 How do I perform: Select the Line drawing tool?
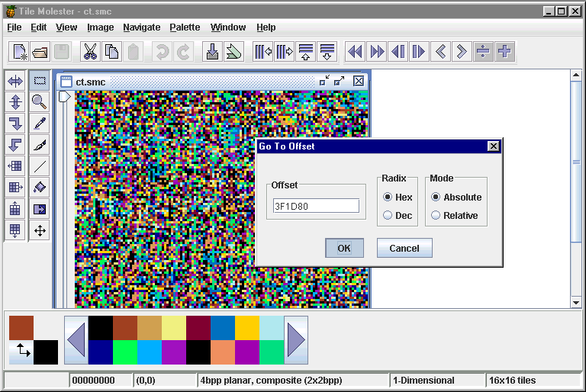(x=40, y=166)
